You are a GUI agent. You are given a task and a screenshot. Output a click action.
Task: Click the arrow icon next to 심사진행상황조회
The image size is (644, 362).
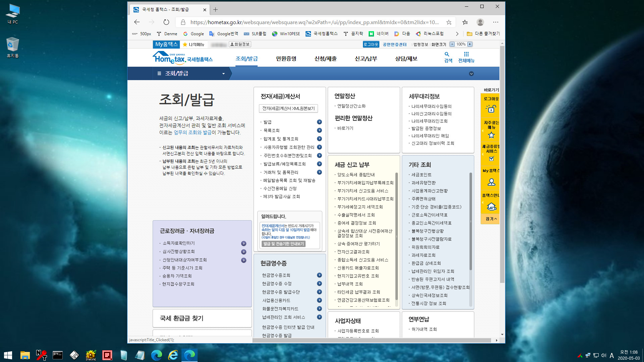244,252
